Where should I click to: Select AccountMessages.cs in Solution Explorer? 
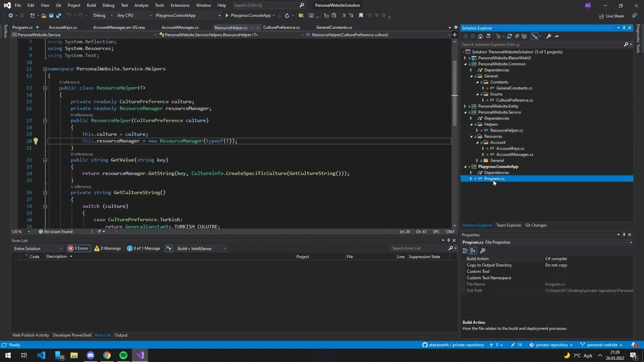click(515, 155)
